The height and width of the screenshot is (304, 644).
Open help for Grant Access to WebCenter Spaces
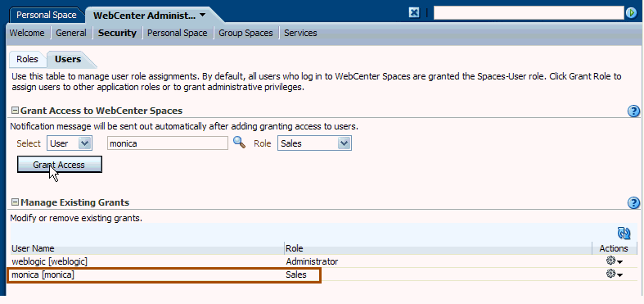[x=633, y=111]
